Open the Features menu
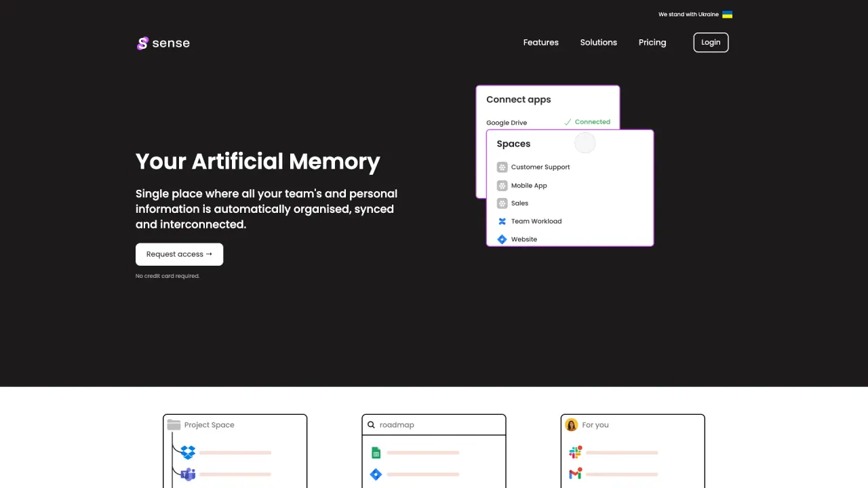Viewport: 868px width, 488px height. click(541, 43)
